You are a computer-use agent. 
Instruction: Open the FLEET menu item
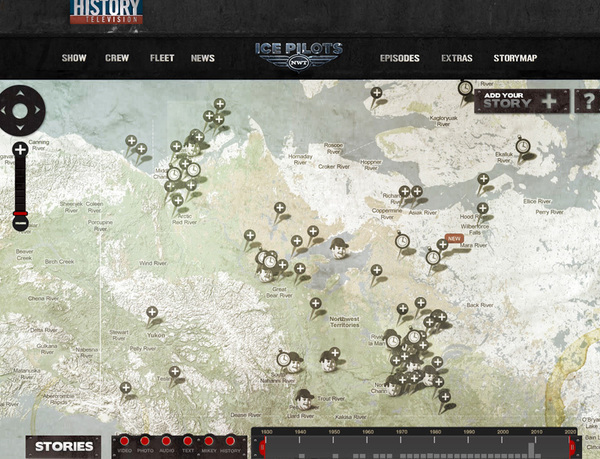pos(162,58)
